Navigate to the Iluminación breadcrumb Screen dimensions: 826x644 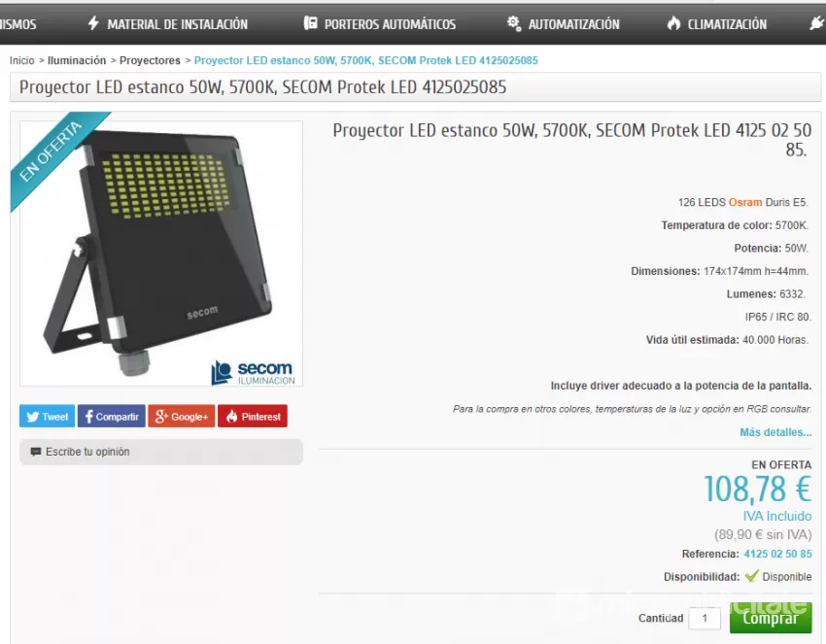[77, 60]
